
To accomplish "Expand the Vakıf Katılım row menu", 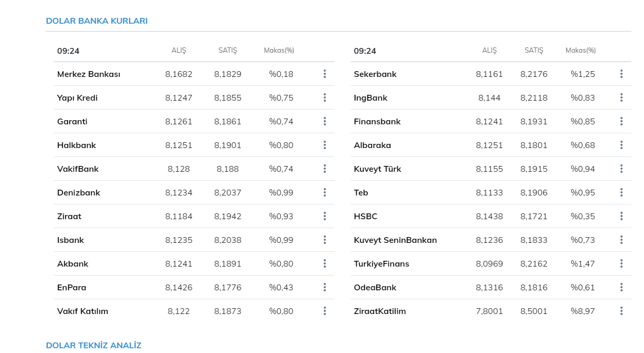I will [x=325, y=311].
